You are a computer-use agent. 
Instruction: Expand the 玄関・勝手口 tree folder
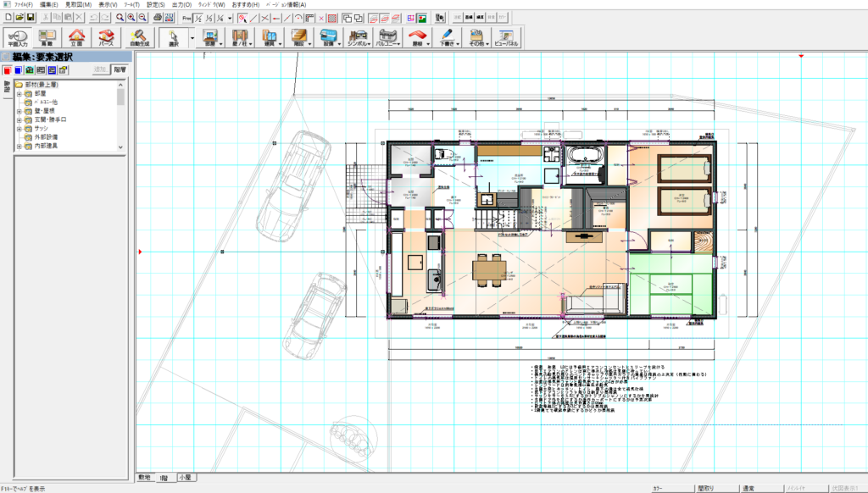pos(19,119)
